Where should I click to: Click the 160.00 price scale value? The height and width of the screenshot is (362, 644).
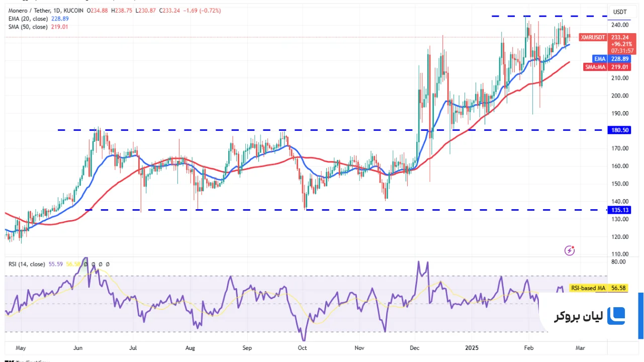tap(619, 166)
